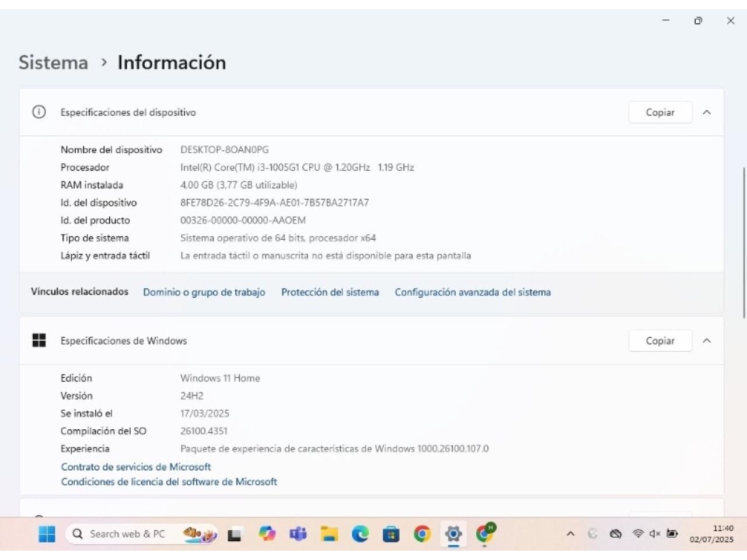
Task: Open Contrato de servicios de Microsoft
Action: pyautogui.click(x=136, y=467)
